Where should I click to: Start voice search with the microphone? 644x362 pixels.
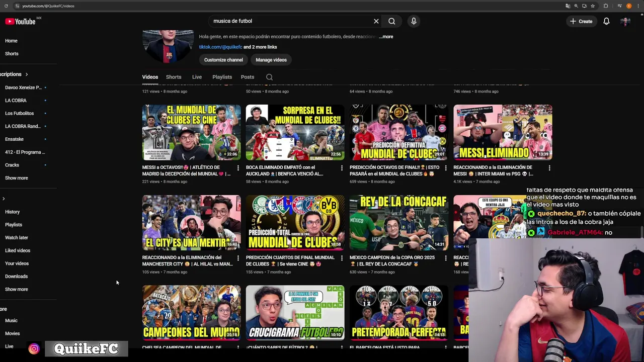(x=414, y=21)
